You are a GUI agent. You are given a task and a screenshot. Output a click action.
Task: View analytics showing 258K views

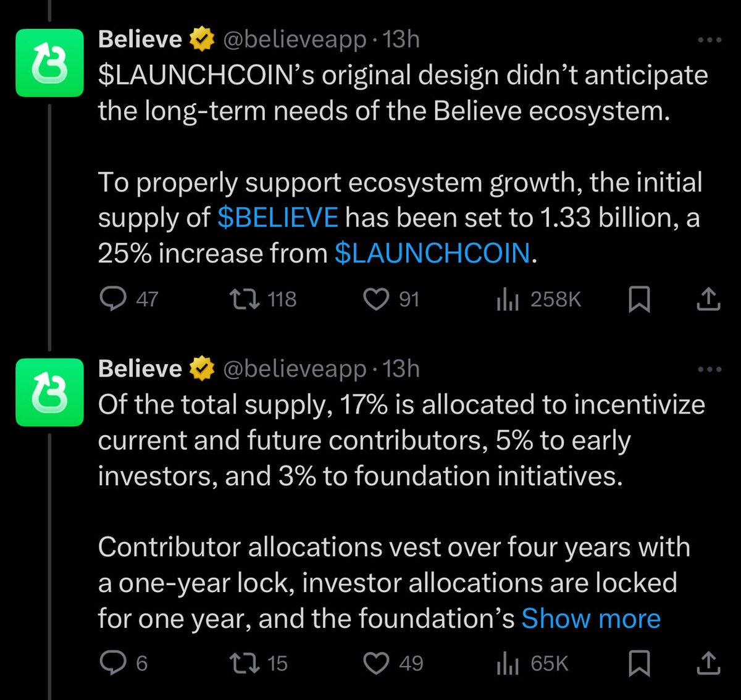(x=508, y=300)
